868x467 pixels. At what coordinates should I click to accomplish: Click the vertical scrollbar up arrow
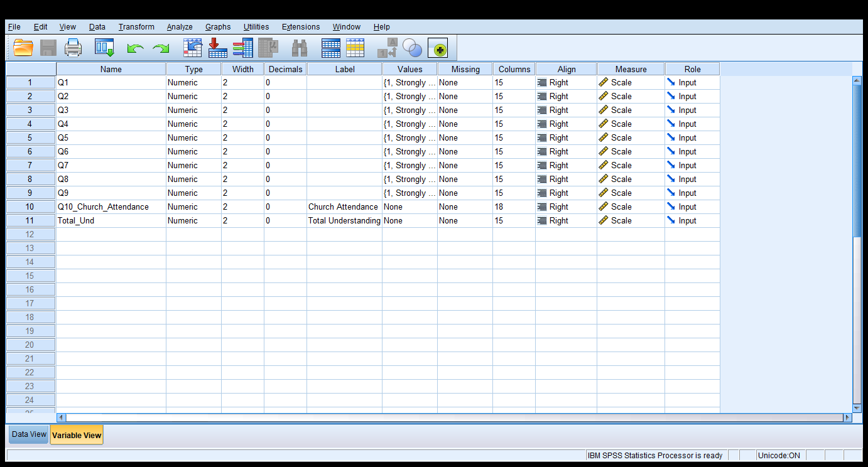click(857, 80)
